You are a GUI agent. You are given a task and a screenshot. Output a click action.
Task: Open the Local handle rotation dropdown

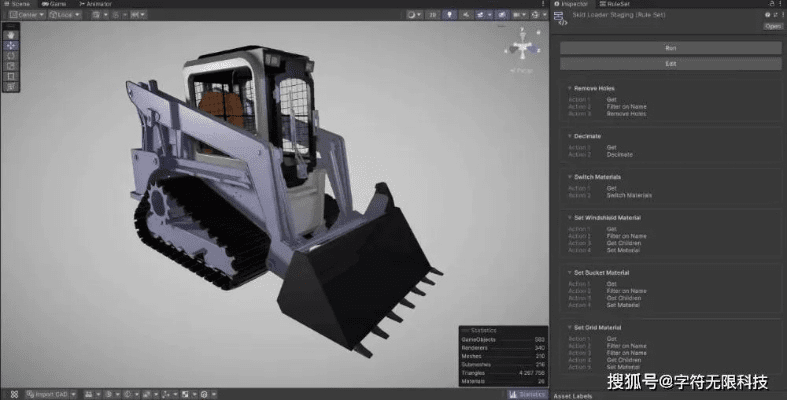[x=65, y=15]
